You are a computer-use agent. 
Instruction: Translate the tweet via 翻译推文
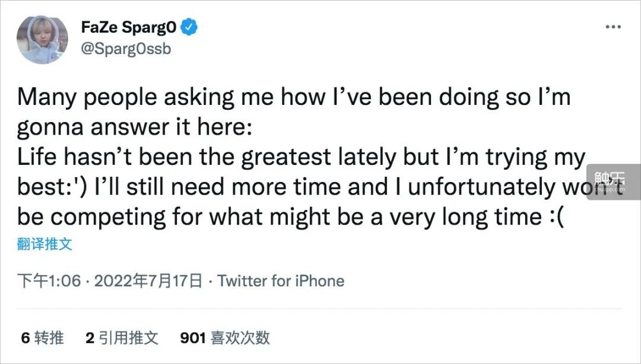[45, 244]
